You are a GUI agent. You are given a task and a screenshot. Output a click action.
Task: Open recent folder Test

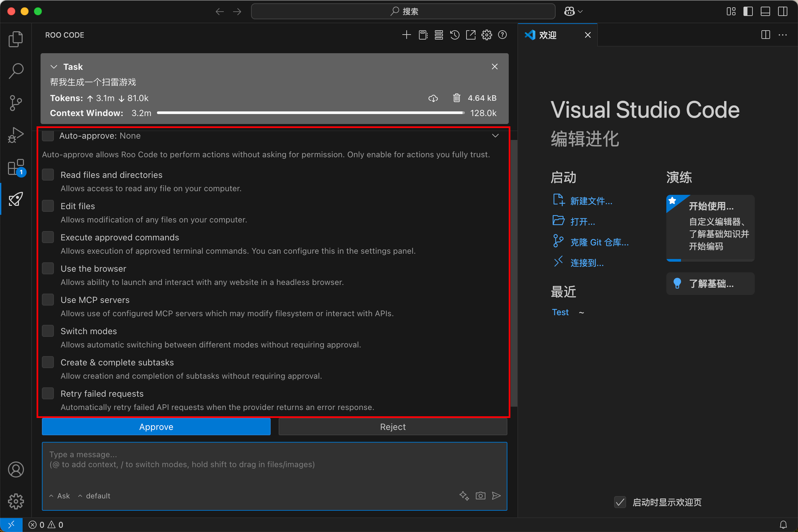(x=560, y=312)
